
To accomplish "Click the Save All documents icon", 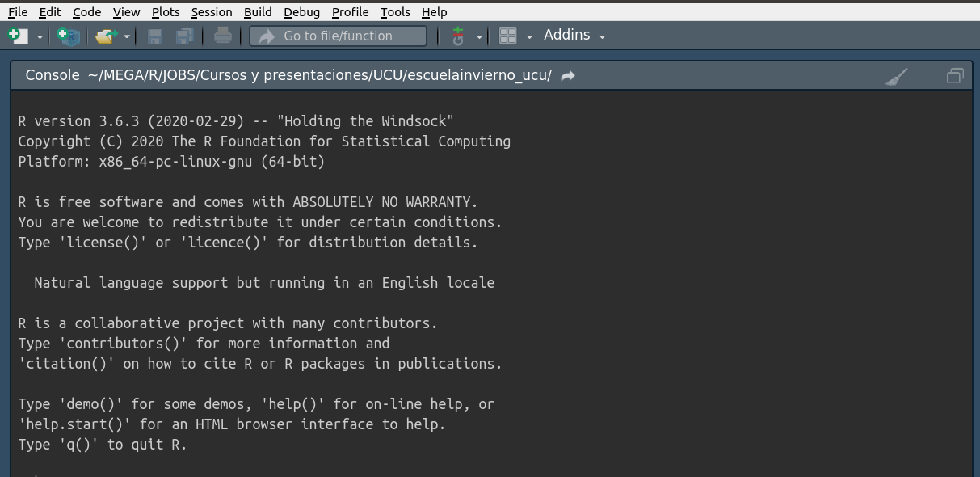I will coord(184,36).
